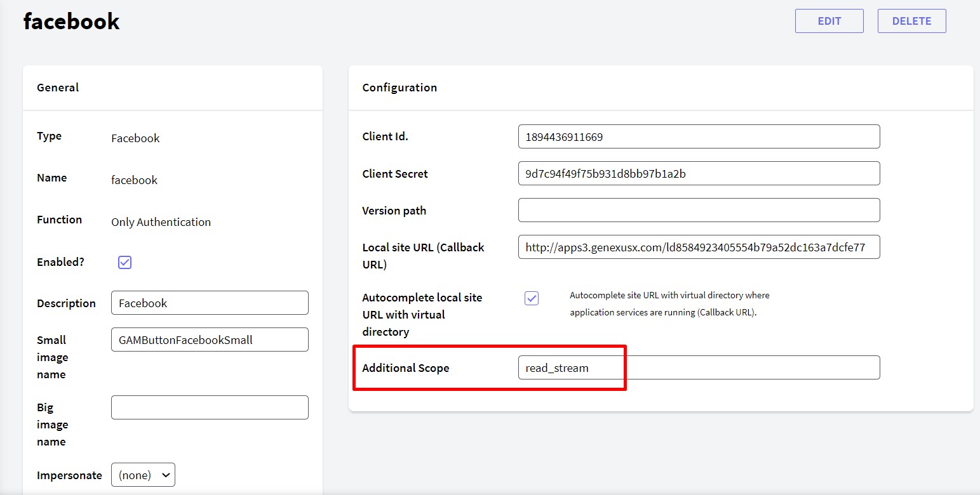Viewport: 980px width, 495px height.
Task: Click the 'Additional Scope' label
Action: [405, 368]
